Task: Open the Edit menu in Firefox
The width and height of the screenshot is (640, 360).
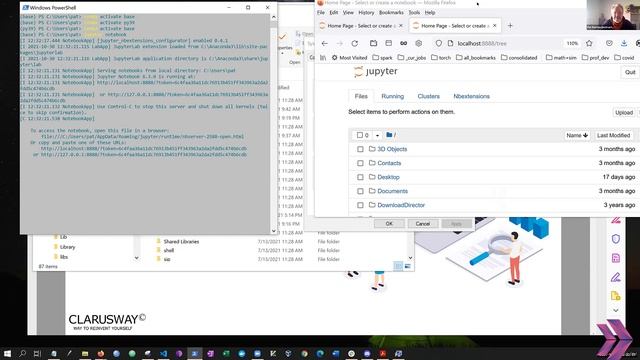Action: coord(334,13)
